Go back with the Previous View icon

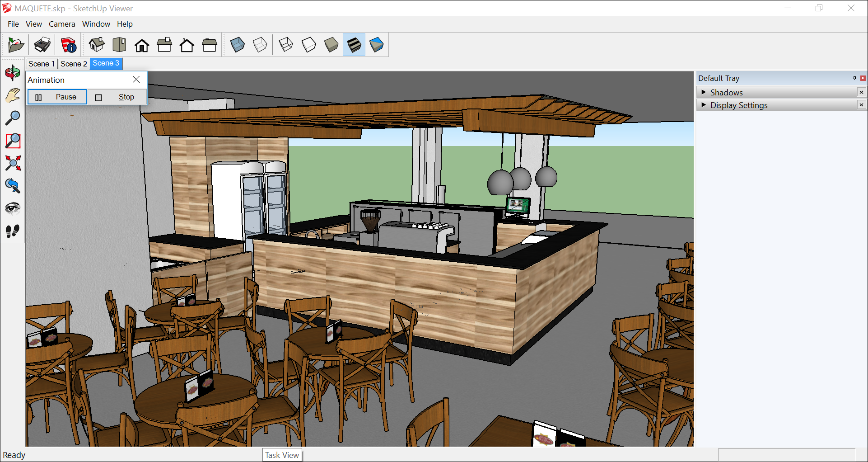[13, 186]
